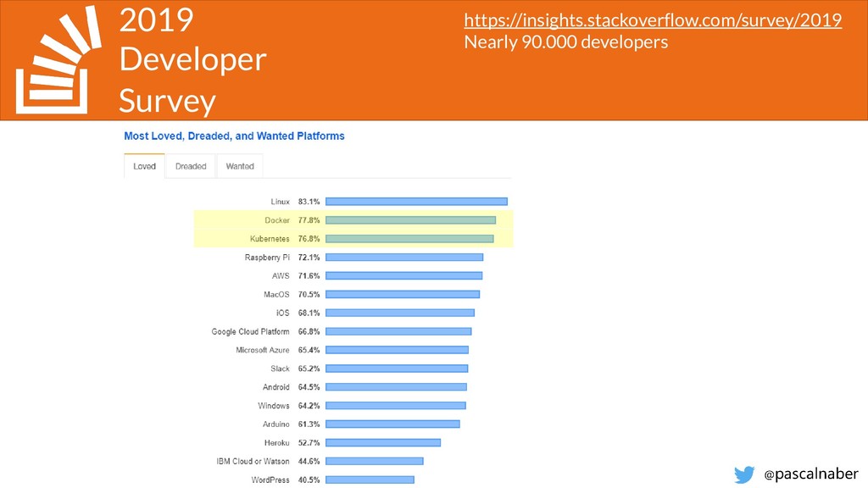Click the 'Microsoft Azure' label

coord(263,350)
